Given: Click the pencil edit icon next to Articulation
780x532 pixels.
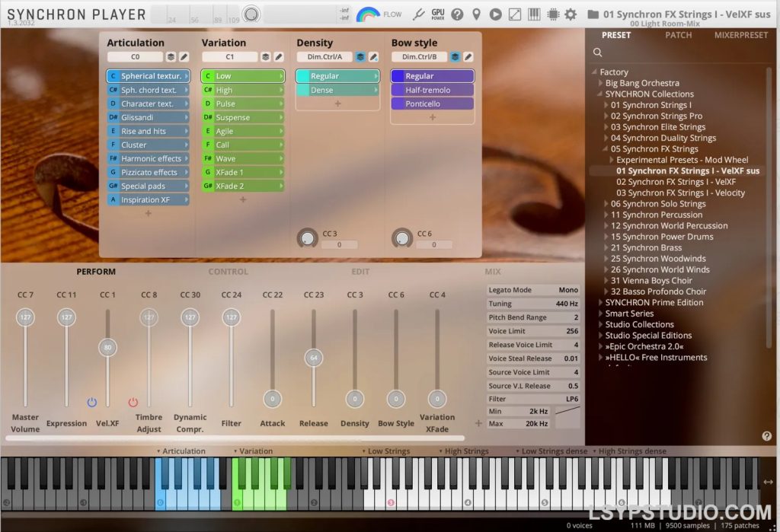Looking at the screenshot, I should pos(183,56).
